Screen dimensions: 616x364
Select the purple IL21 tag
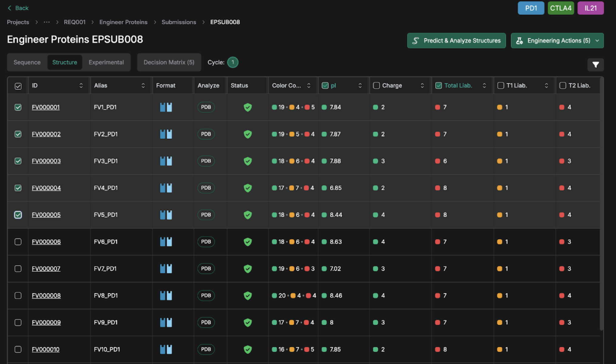point(590,8)
